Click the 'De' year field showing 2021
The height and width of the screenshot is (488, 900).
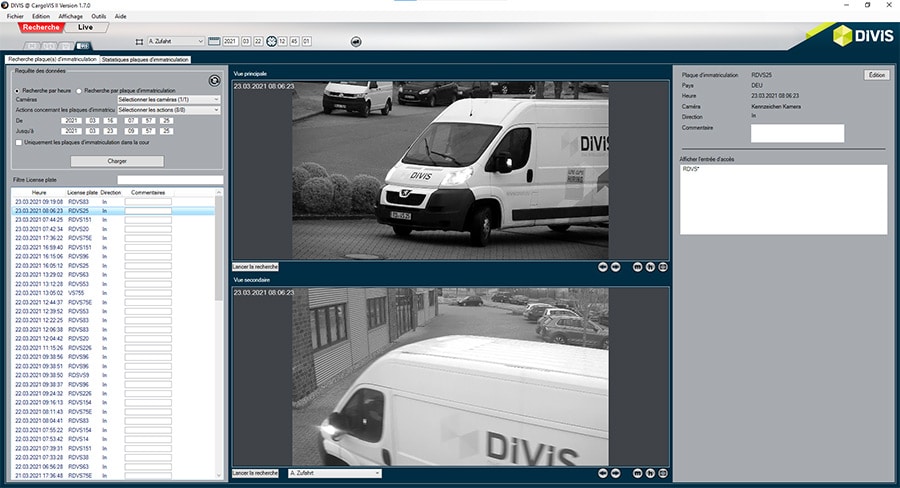[71, 121]
